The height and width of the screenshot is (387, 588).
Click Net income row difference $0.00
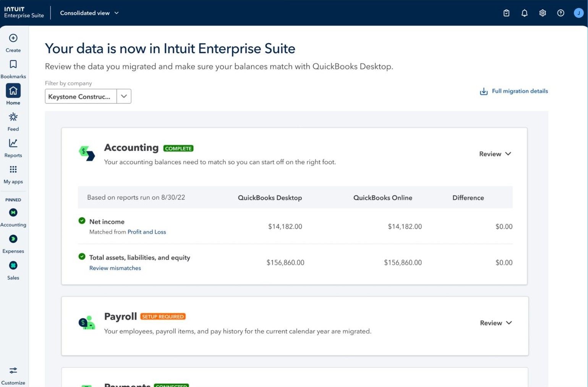tap(504, 226)
